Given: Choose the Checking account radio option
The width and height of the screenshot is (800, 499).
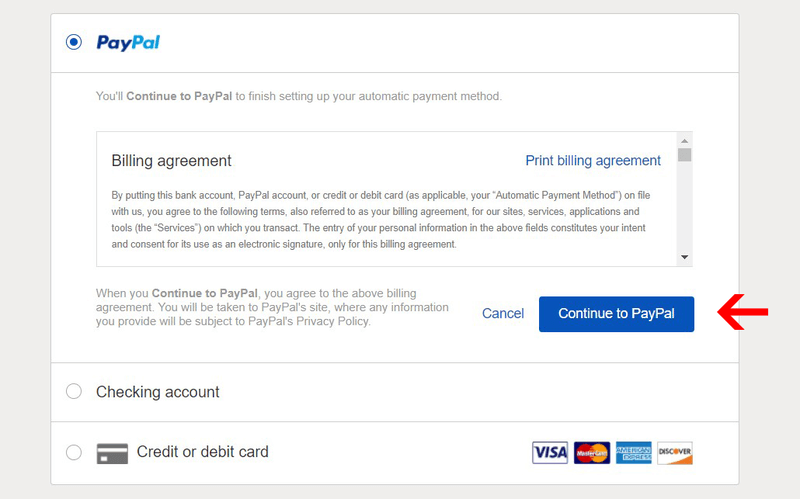Looking at the screenshot, I should coord(74,392).
